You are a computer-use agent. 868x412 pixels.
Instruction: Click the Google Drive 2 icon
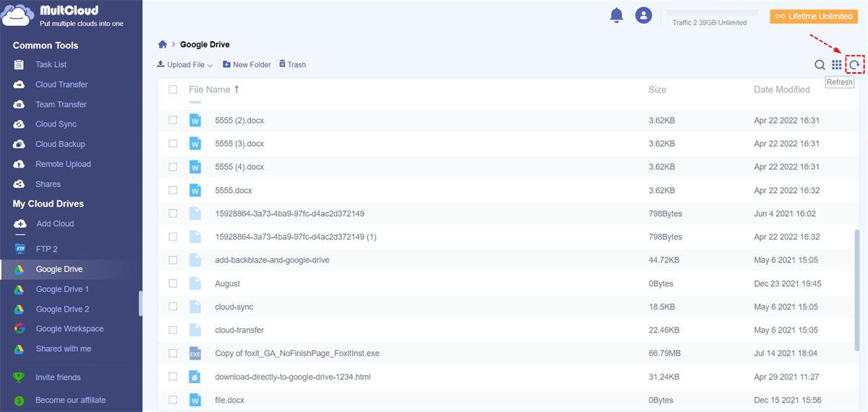coord(20,309)
